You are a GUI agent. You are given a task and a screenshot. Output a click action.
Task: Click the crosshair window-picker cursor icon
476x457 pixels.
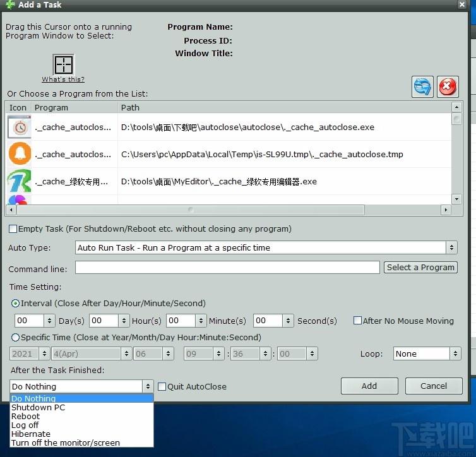pos(64,64)
